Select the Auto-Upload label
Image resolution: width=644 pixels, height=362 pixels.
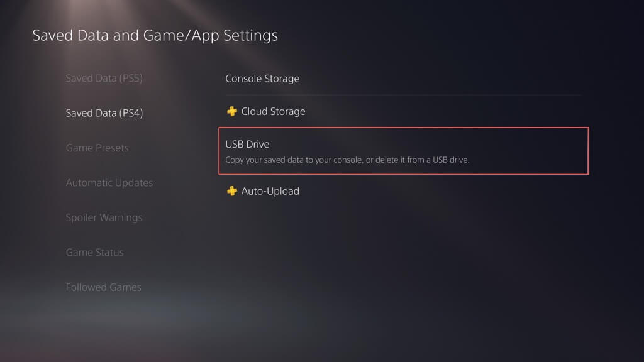coord(270,191)
